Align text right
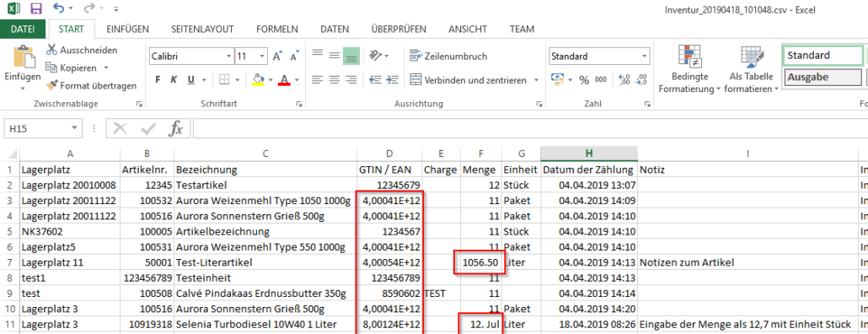 pos(351,80)
